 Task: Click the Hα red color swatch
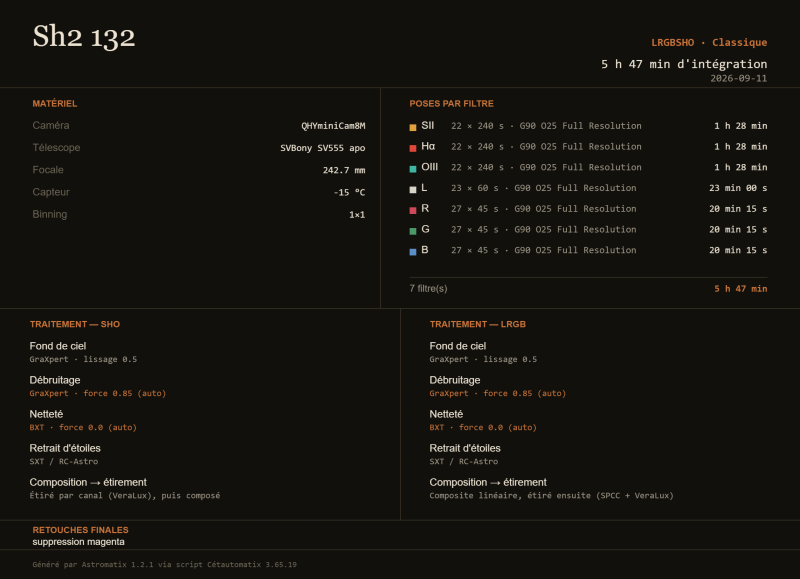point(413,148)
